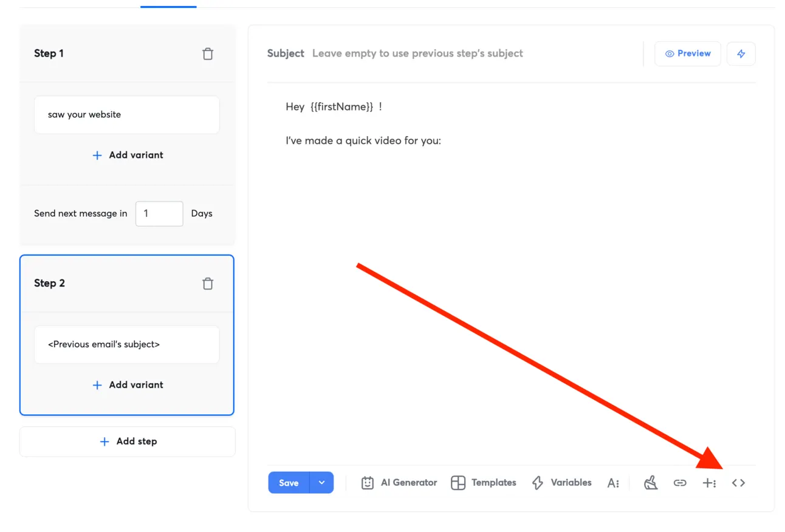This screenshot has height=532, width=785.
Task: Click the Preview button
Action: point(688,53)
